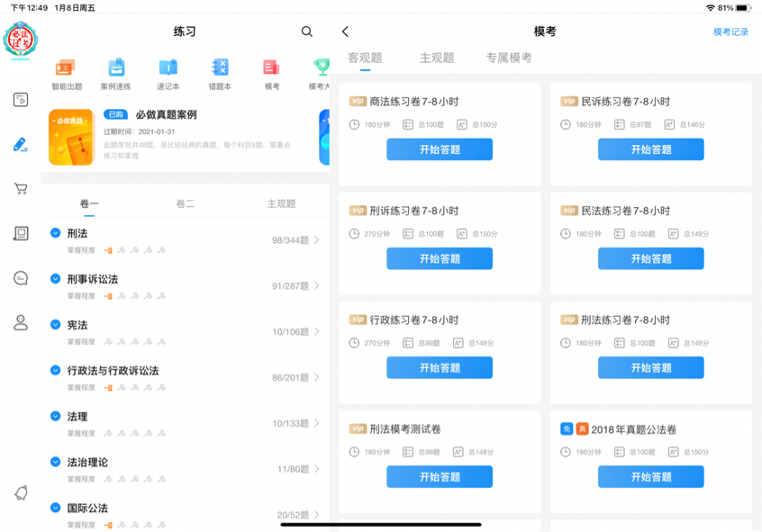
Task: Open the 智能出题 icon
Action: pos(66,67)
